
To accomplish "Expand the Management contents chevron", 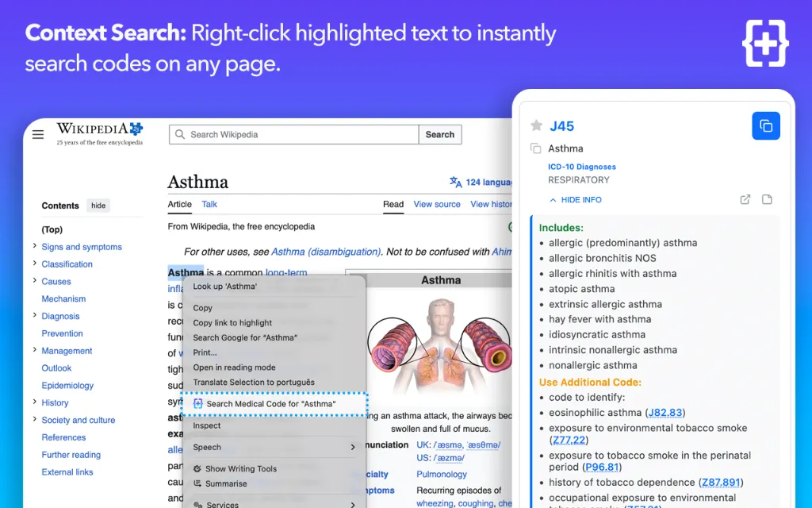I will pos(35,350).
